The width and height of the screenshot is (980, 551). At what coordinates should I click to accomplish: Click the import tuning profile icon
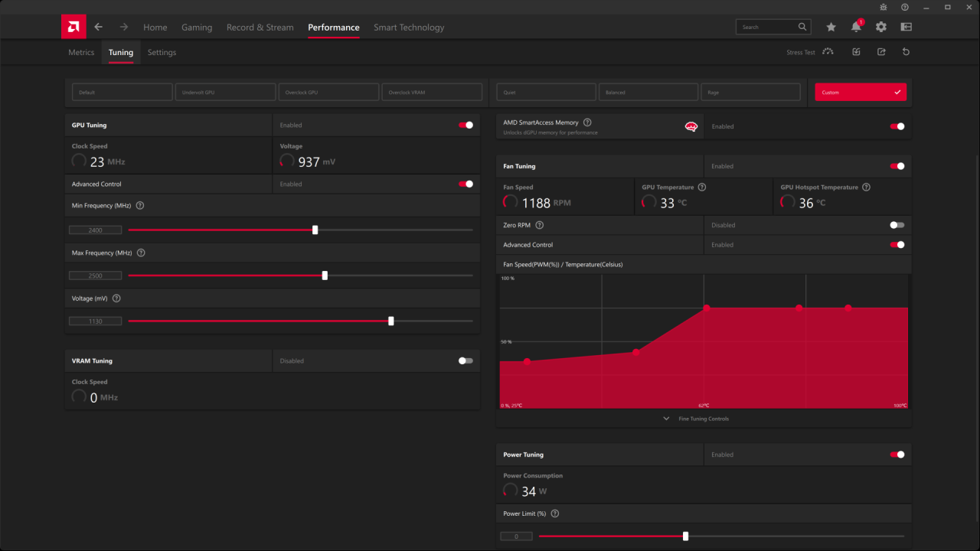[x=856, y=52]
